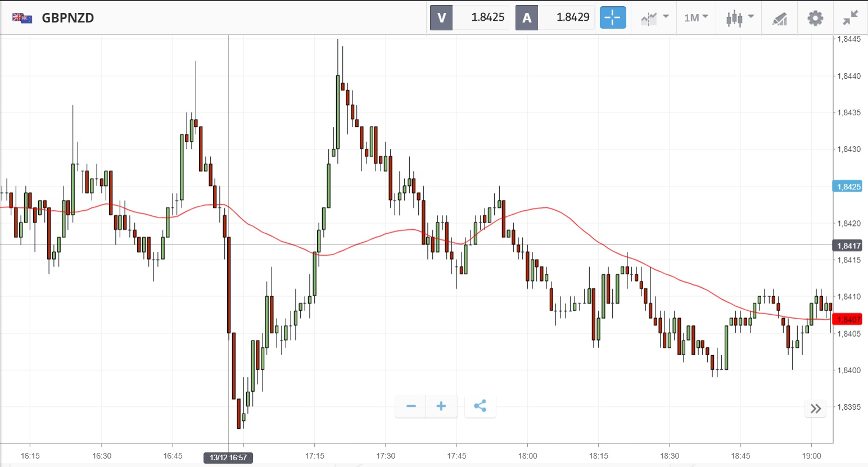Open chart settings gear

tap(815, 18)
